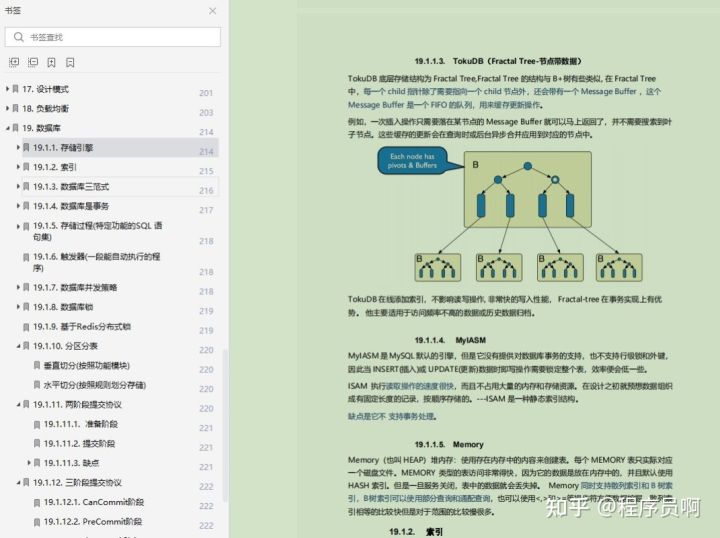Expand the 18. 负载均衡 bookmark

tap(7, 108)
